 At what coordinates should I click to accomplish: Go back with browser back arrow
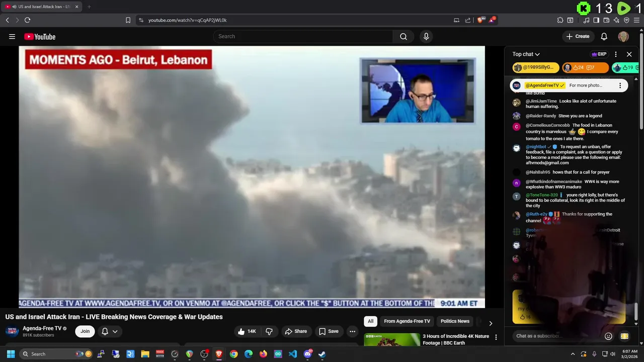click(7, 20)
